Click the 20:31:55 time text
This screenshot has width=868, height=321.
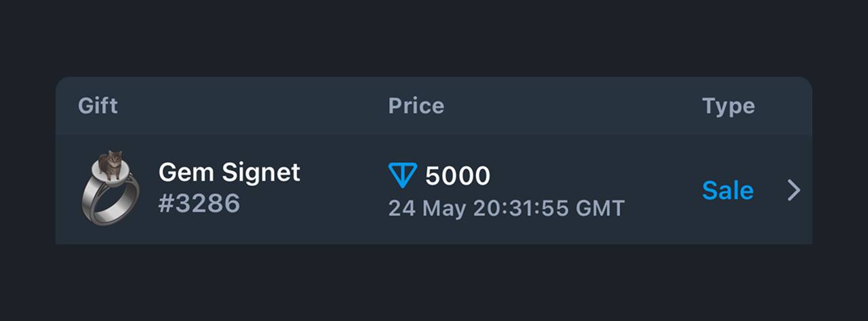[521, 208]
